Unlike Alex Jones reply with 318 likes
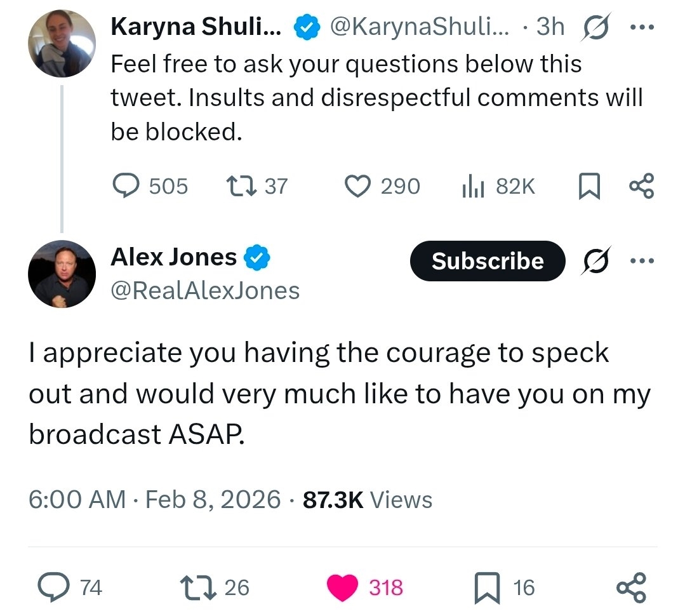 343,587
